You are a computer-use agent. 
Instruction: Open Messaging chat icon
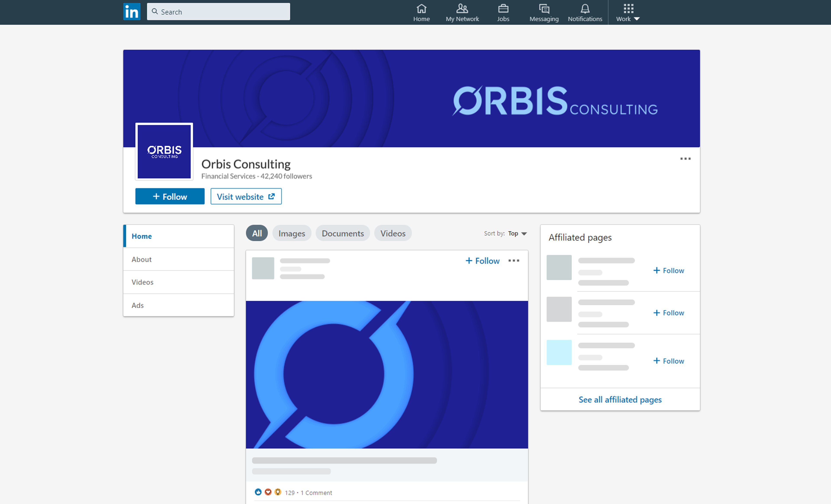(544, 8)
